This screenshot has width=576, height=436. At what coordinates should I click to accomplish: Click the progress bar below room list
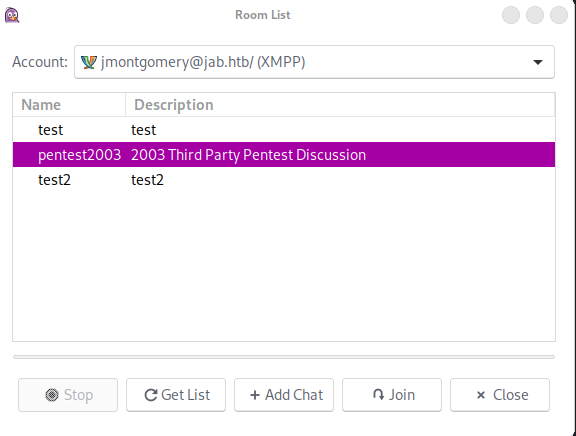pos(284,357)
